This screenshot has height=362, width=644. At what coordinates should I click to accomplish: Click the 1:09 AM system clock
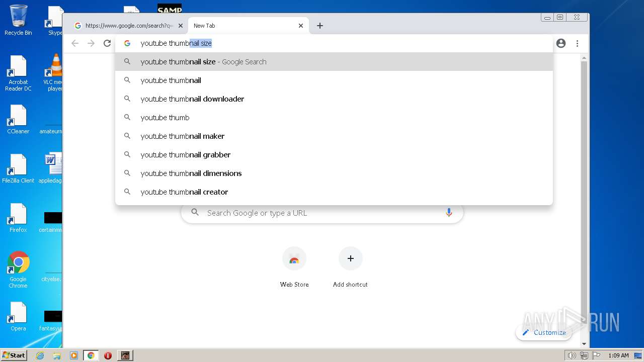618,355
